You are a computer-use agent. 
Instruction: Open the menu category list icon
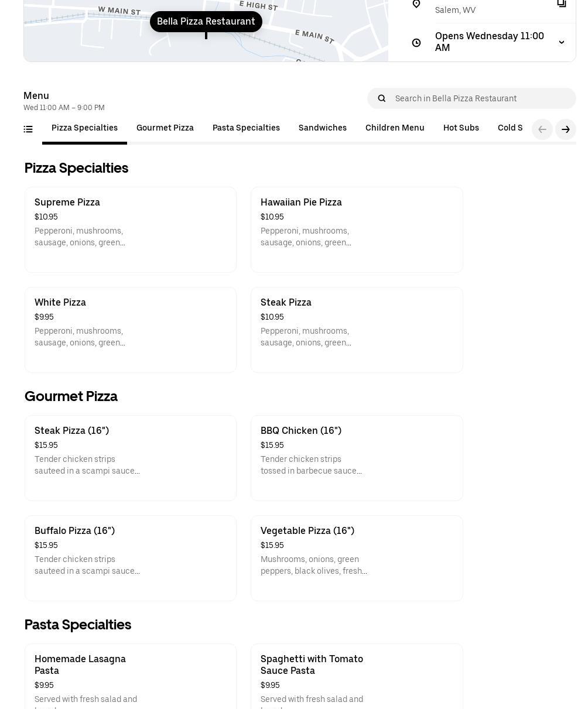point(28,129)
